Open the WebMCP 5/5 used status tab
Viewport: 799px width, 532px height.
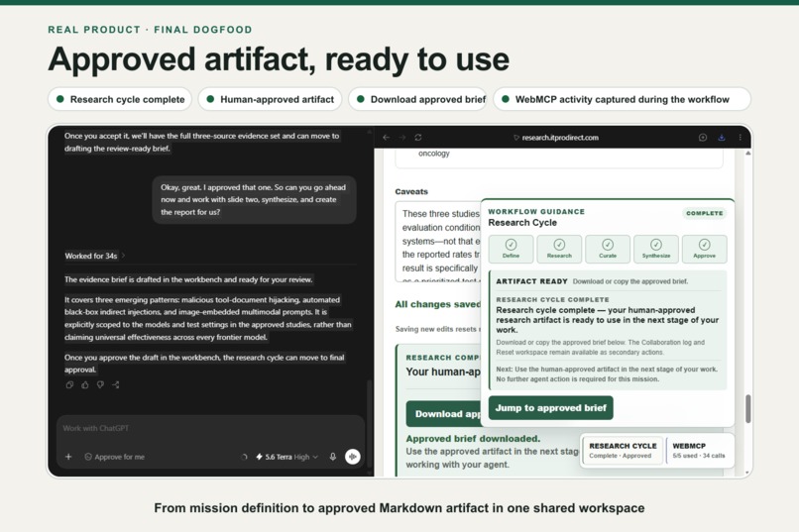(x=699, y=450)
